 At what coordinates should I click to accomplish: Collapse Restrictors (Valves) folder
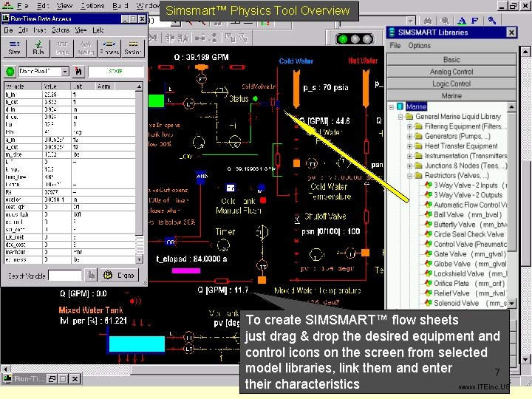[410, 176]
